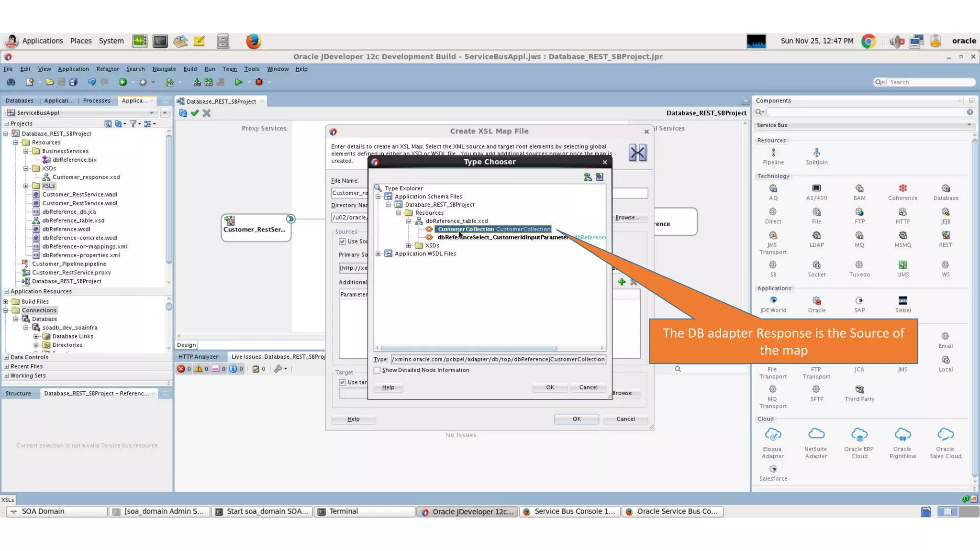This screenshot has height=551, width=980.
Task: Click Cancel in the Type Chooser dialog
Action: (588, 387)
